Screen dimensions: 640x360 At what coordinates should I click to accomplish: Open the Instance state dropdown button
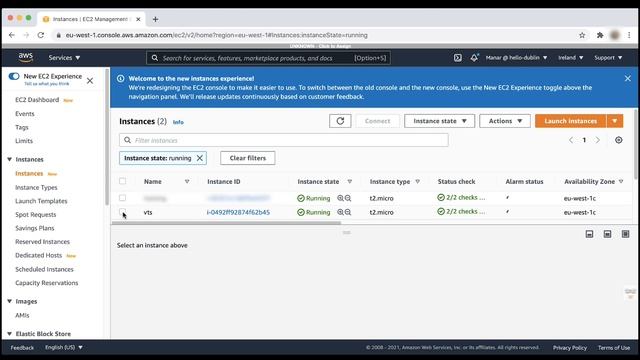point(440,121)
